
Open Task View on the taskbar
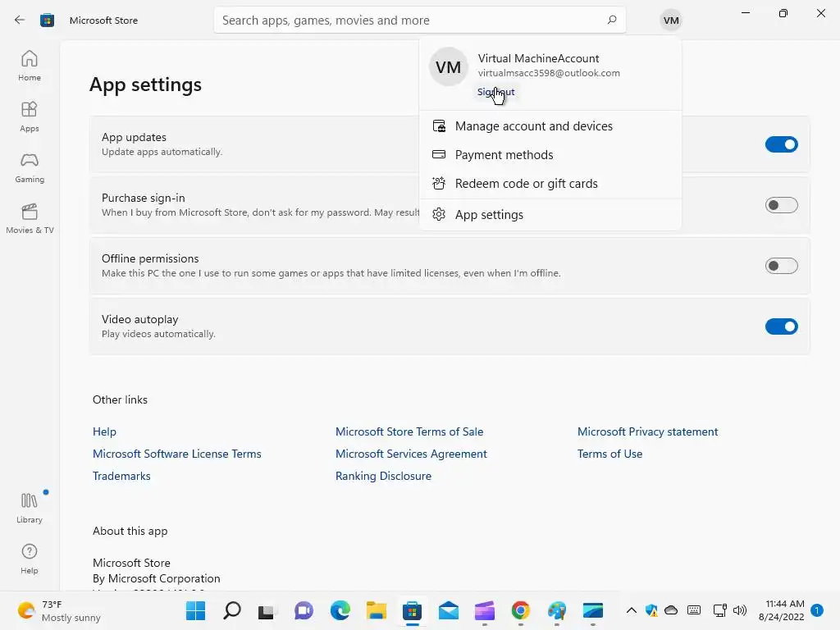[267, 610]
